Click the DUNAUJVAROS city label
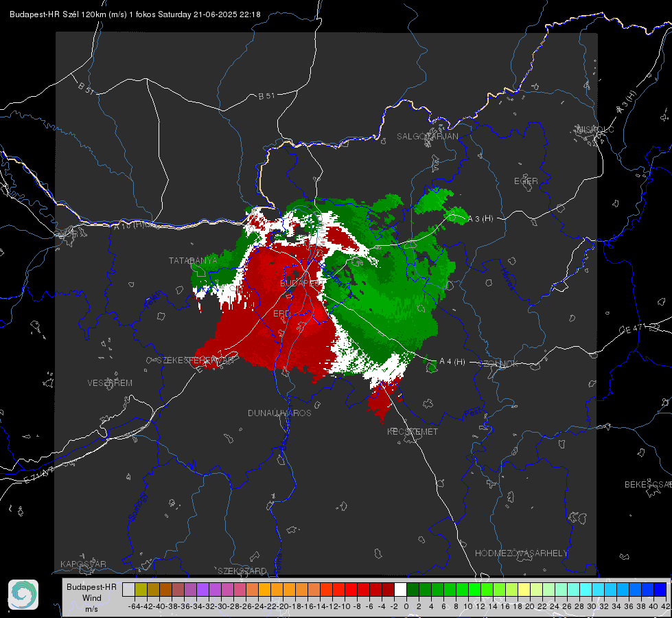The width and height of the screenshot is (672, 618). click(x=279, y=413)
